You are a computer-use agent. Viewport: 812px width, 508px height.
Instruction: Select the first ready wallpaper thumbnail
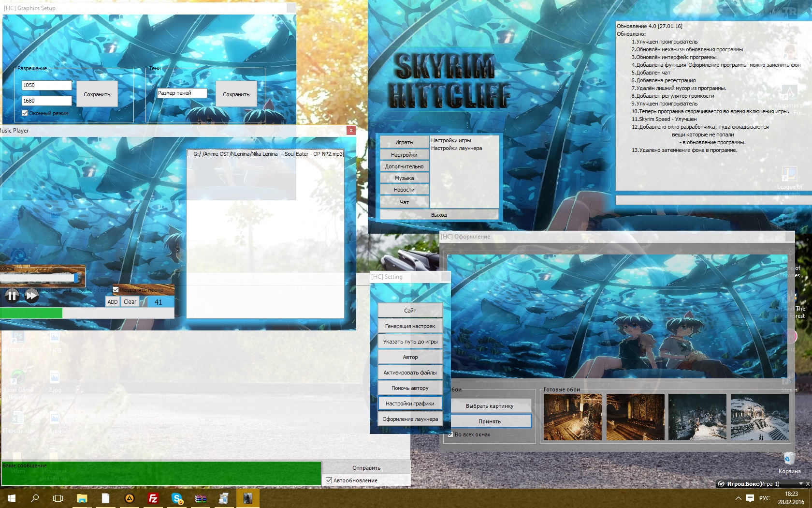573,417
